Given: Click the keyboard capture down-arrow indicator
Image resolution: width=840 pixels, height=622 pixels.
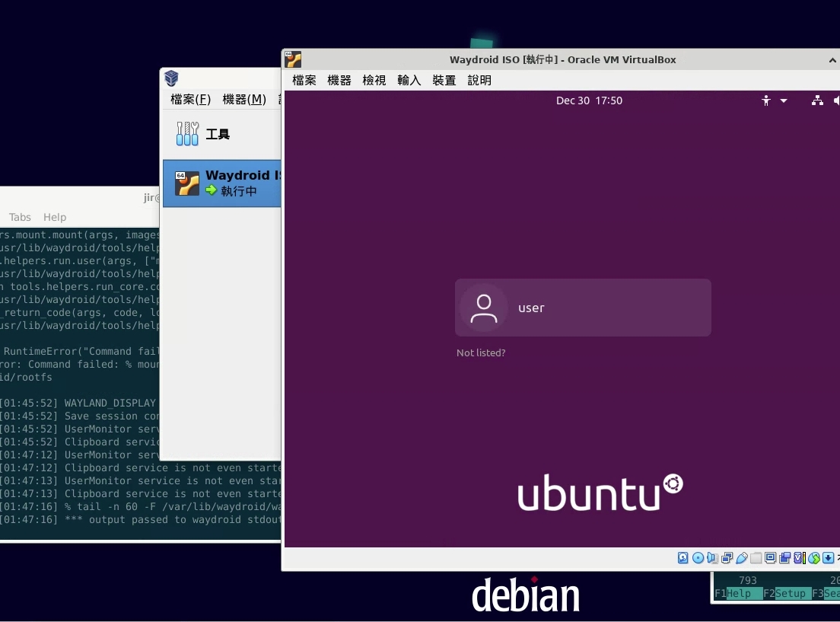Looking at the screenshot, I should point(829,558).
